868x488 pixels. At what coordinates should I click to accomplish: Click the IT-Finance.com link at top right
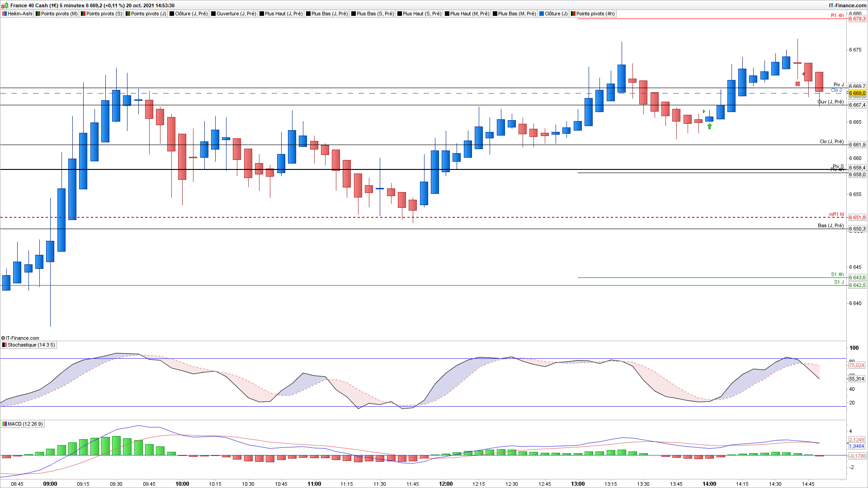pos(847,5)
